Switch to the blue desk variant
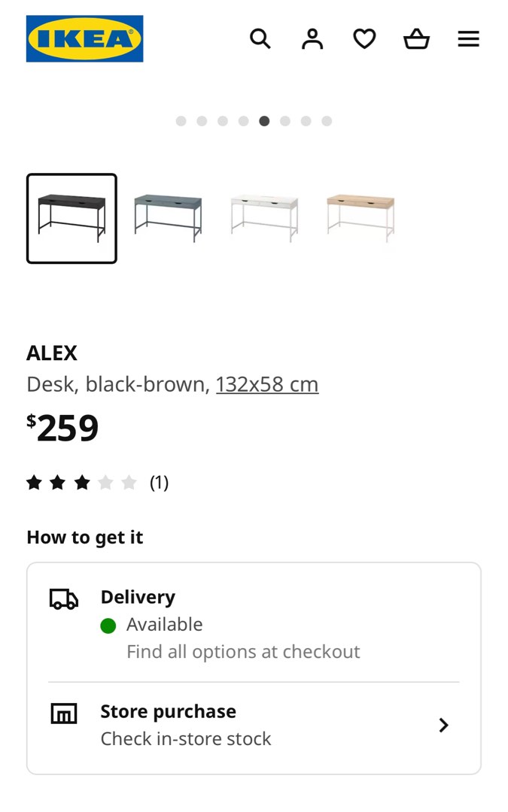 168,218
